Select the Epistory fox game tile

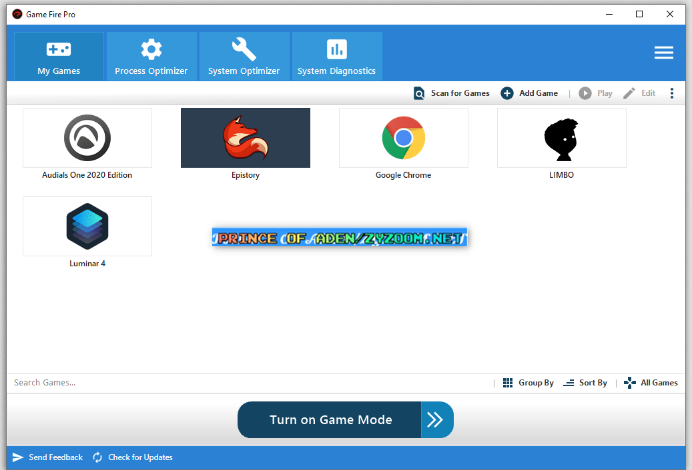245,138
